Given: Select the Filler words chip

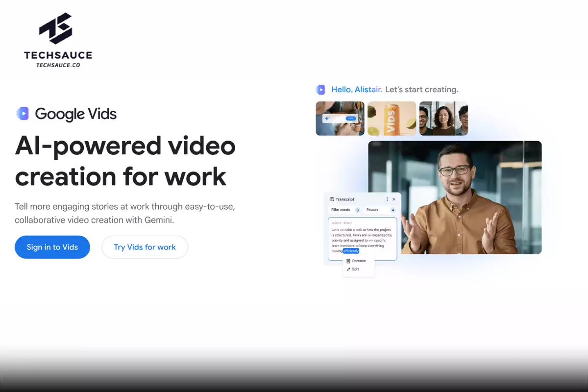Looking at the screenshot, I should pos(345,210).
